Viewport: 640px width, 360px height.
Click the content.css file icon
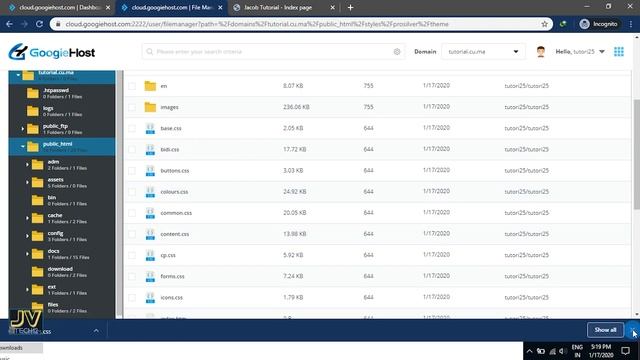(x=150, y=234)
